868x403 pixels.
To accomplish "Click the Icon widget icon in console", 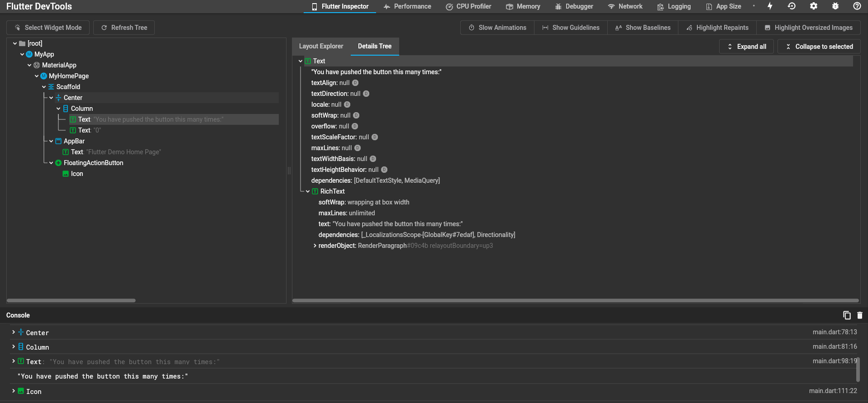I will (21, 391).
